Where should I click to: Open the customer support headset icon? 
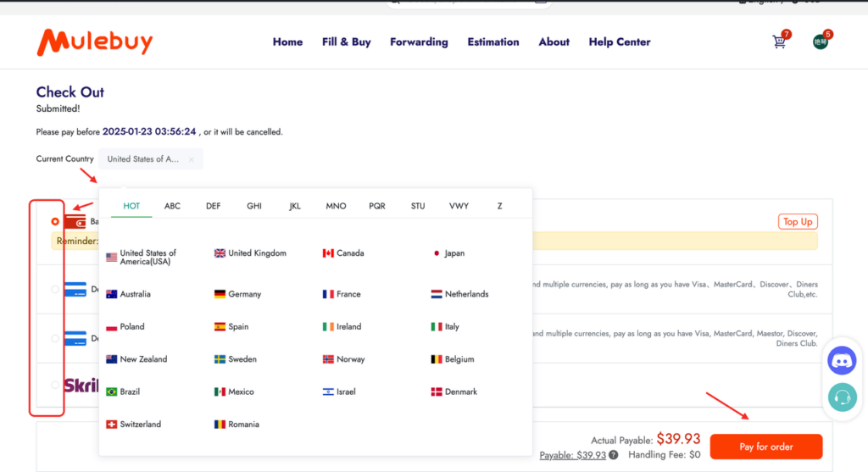point(842,397)
